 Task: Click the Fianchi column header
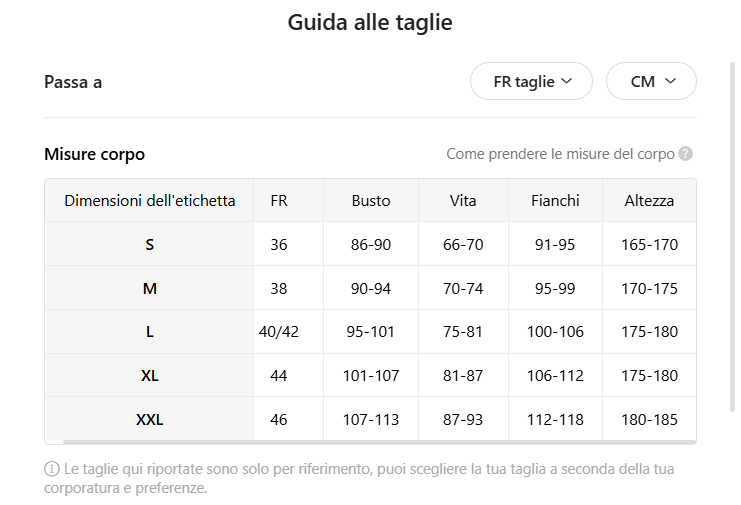click(x=555, y=200)
